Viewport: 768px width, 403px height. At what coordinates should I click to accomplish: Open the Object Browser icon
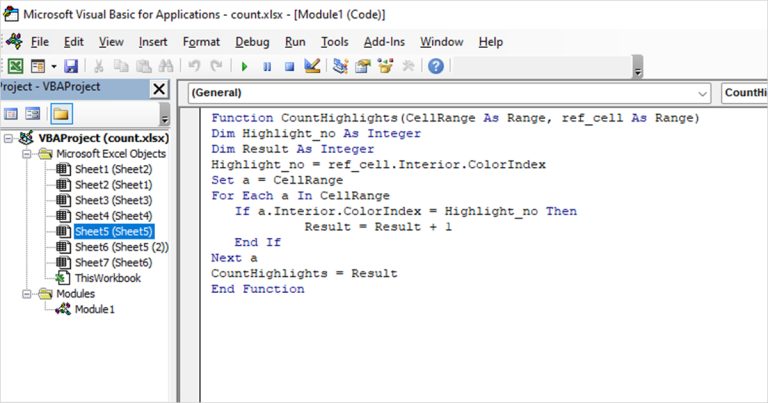[385, 66]
